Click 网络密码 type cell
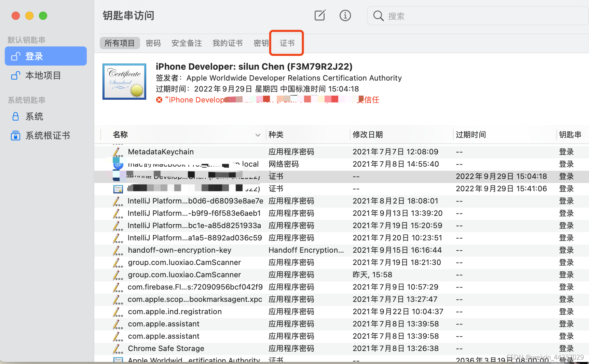The height and width of the screenshot is (364, 589). coord(284,164)
